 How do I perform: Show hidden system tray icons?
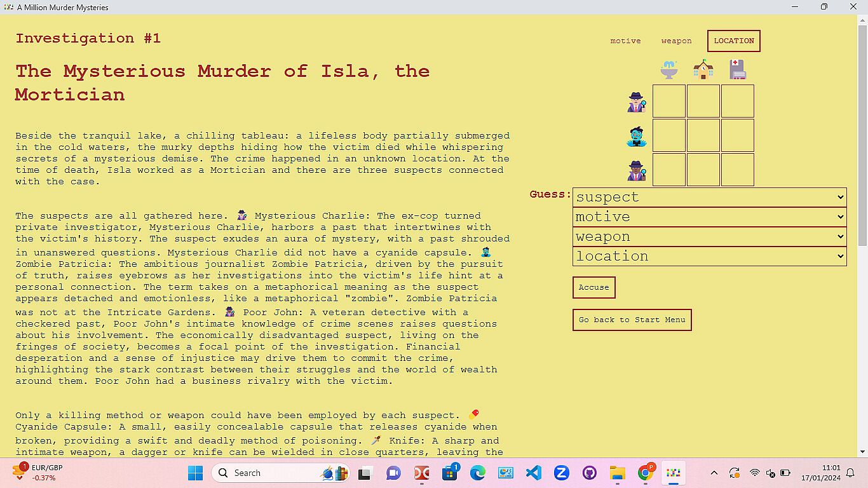714,473
